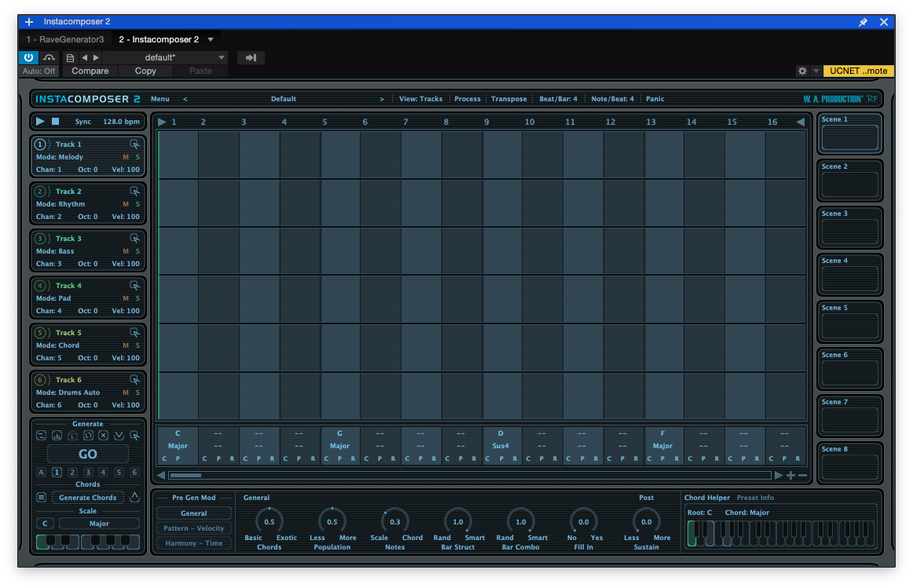Click the Generate down-arrow icon

click(119, 436)
